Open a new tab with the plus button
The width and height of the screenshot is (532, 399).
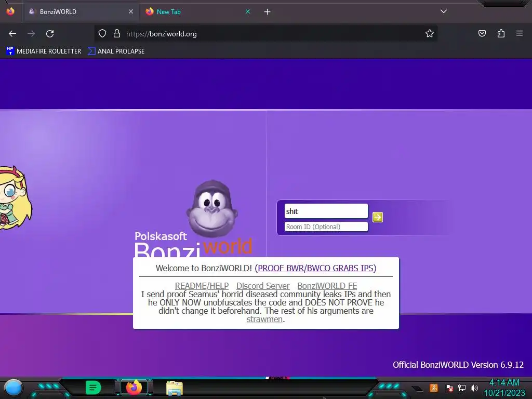click(x=268, y=12)
